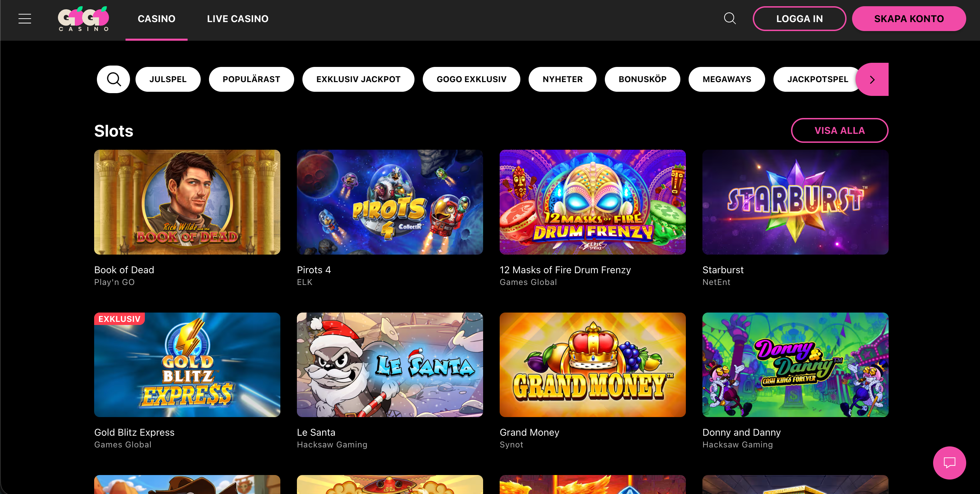Screen dimensions: 980x494
Task: Click the right arrow to reveal more filters
Action: 872,79
